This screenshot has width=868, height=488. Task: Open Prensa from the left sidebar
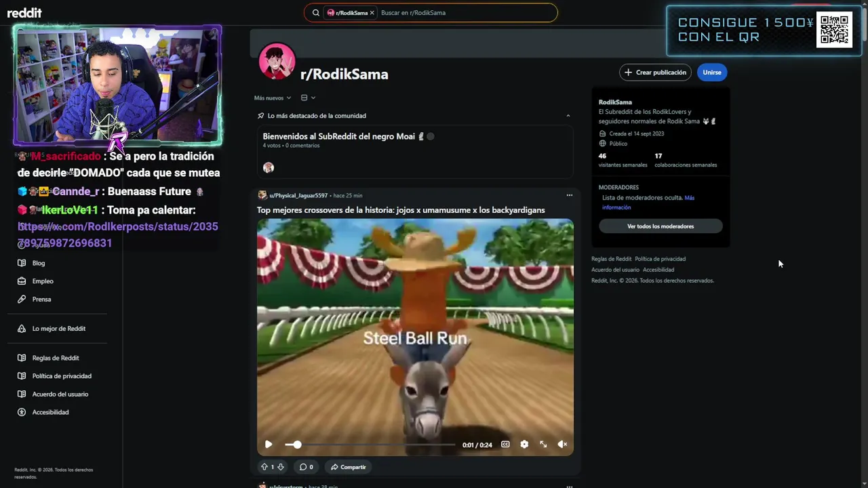click(x=41, y=300)
